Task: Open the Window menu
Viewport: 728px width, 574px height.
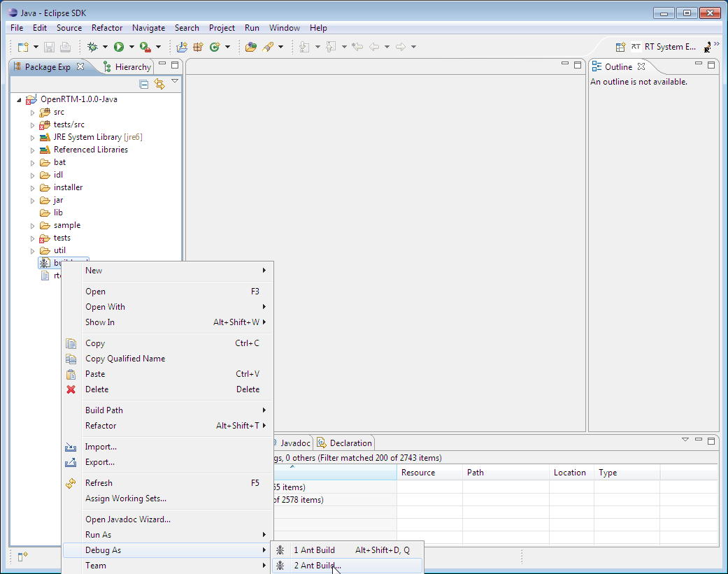Action: pos(285,28)
